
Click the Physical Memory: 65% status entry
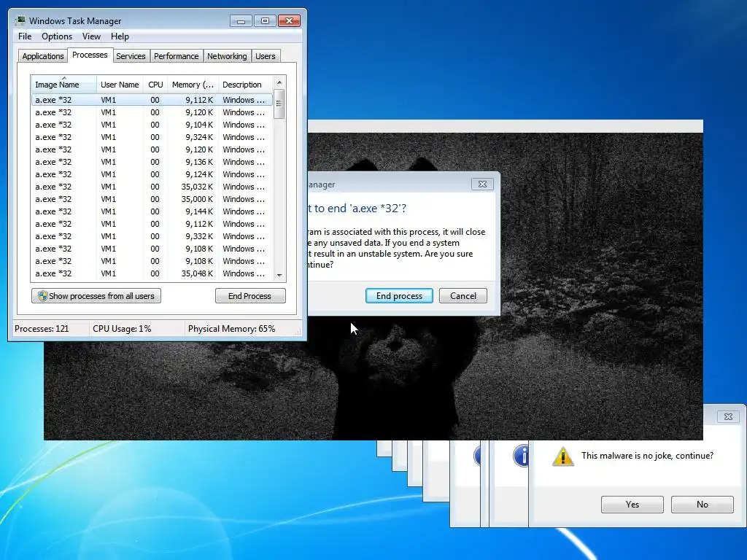click(231, 329)
